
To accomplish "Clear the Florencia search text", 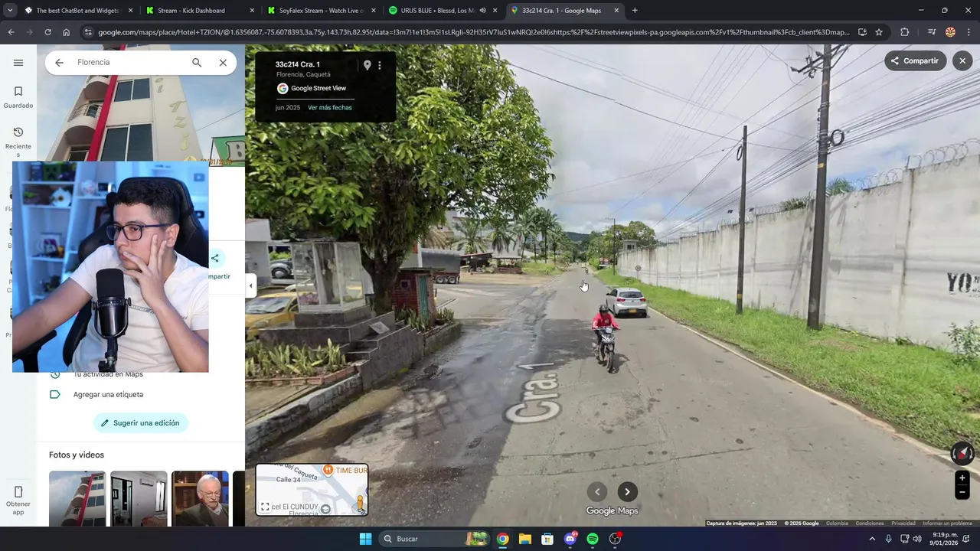I will click(x=223, y=63).
